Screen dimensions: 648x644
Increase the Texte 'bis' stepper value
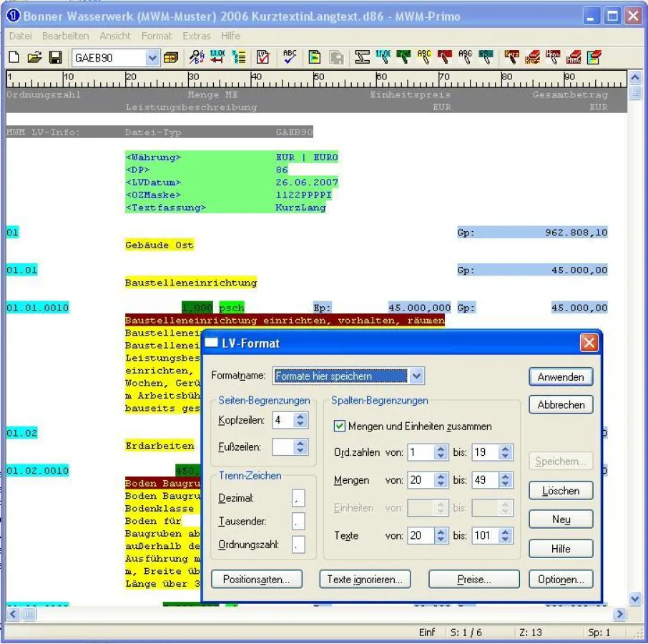click(506, 531)
